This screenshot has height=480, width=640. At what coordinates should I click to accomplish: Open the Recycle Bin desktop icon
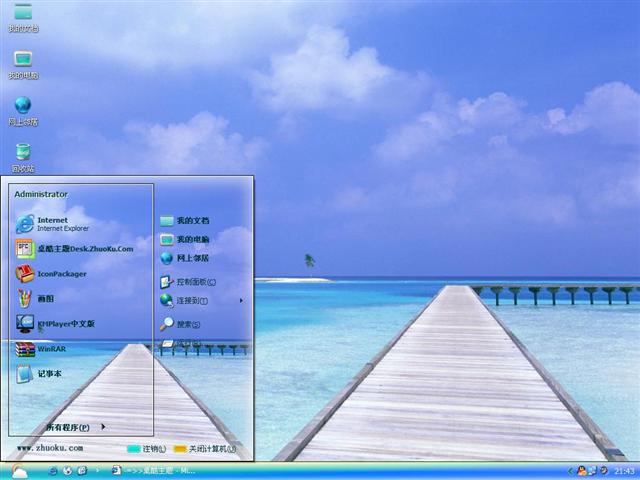(23, 158)
